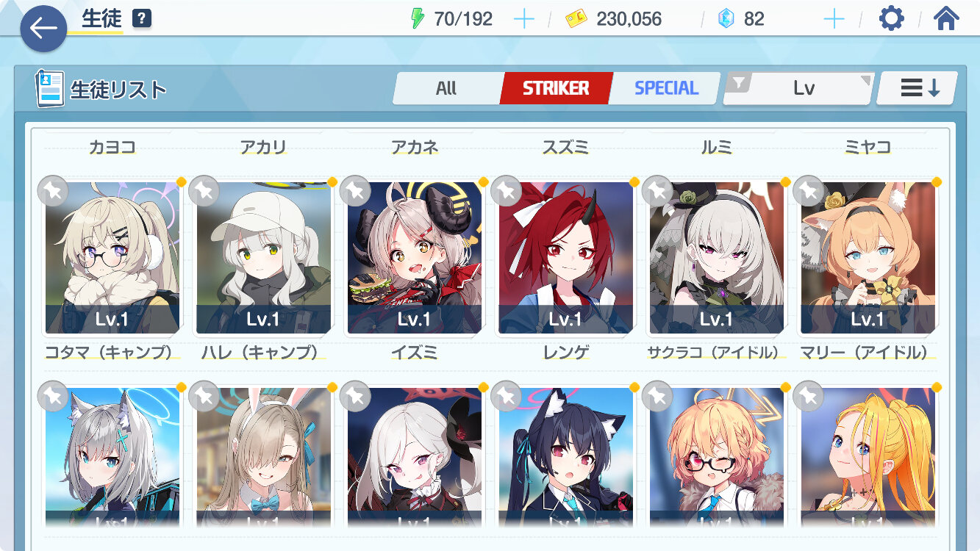
Task: Switch to the All tab
Action: click(446, 88)
